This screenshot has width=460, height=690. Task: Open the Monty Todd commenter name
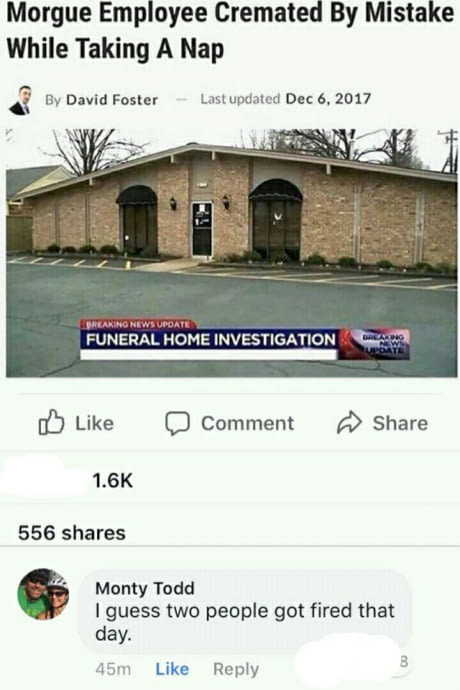145,588
